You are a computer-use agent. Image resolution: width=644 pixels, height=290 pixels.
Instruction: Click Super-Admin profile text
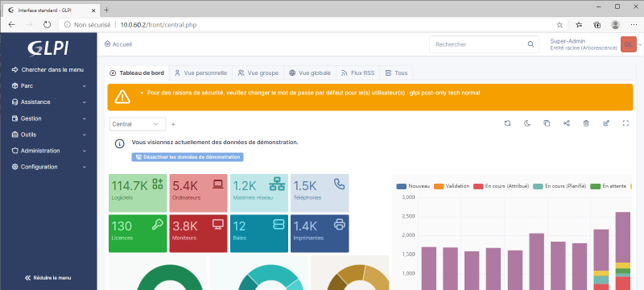[x=568, y=41]
